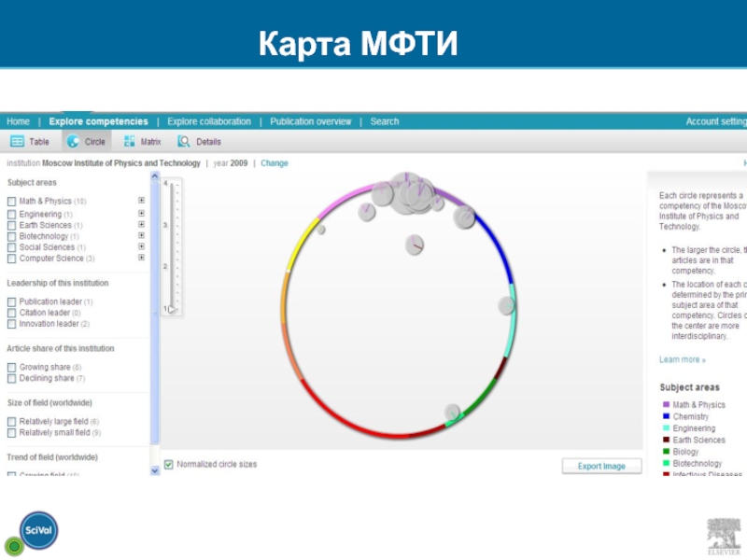747x560 pixels.
Task: Enable the Earth Sciences filter
Action: [x=12, y=226]
